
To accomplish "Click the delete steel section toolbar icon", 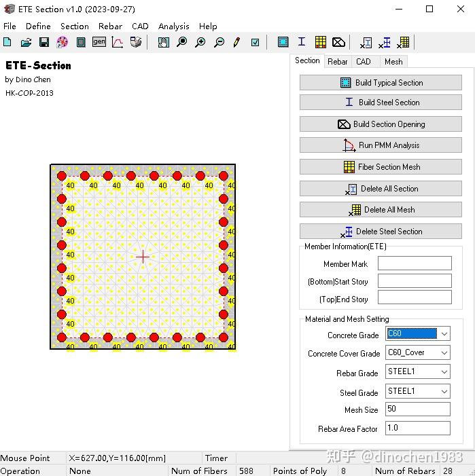I will (x=385, y=43).
